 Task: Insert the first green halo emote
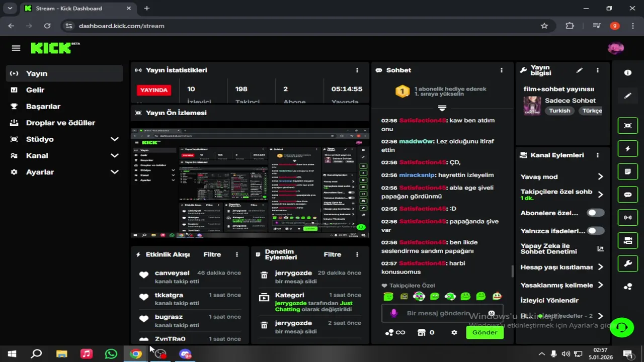tap(388, 297)
